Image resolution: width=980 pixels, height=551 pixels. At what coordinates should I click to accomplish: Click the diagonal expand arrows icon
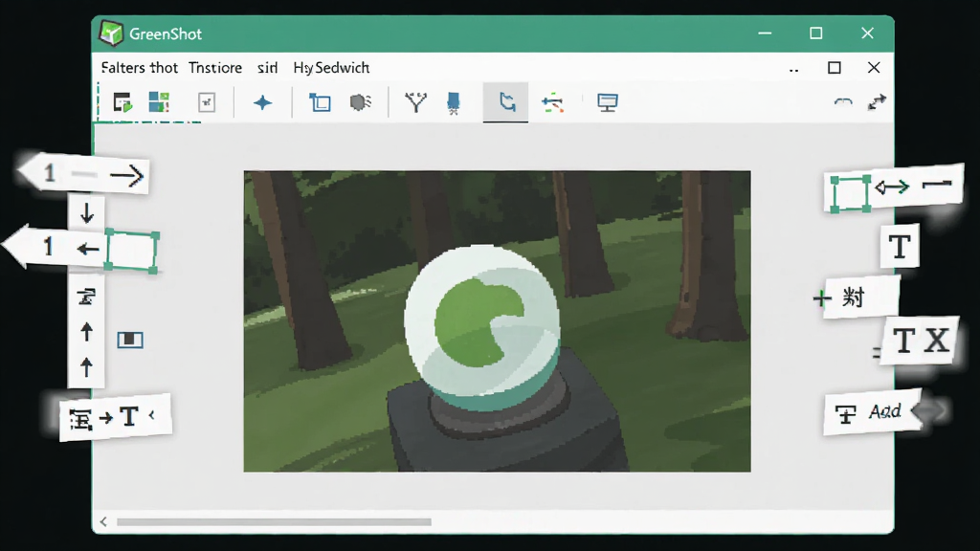click(x=877, y=102)
